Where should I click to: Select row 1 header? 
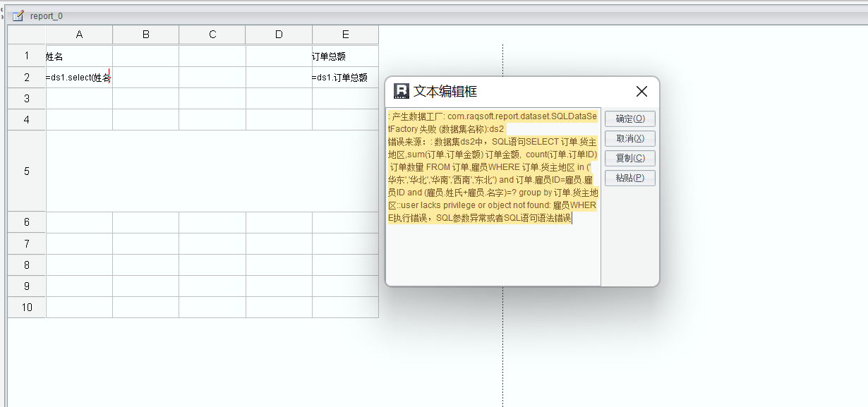(27, 56)
